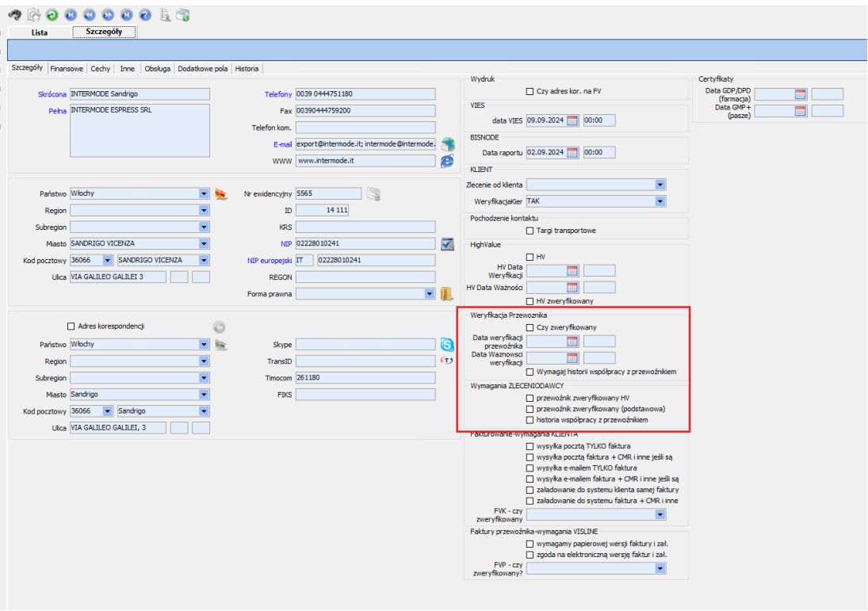Image resolution: width=868 pixels, height=611 pixels.
Task: Tick 'Czy adres kor. na FV' checkbox
Action: [530, 91]
